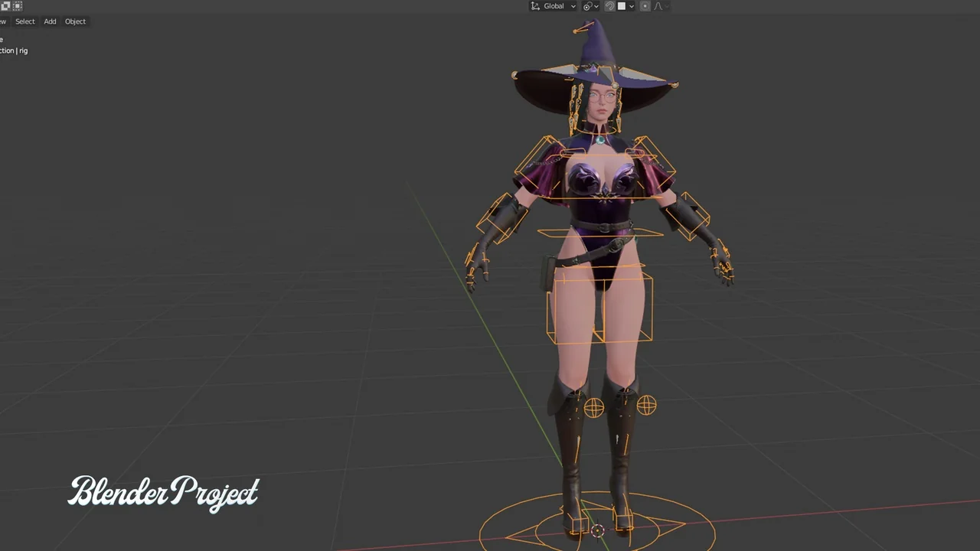
Task: Expand the snapping options arrow
Action: [x=632, y=6]
